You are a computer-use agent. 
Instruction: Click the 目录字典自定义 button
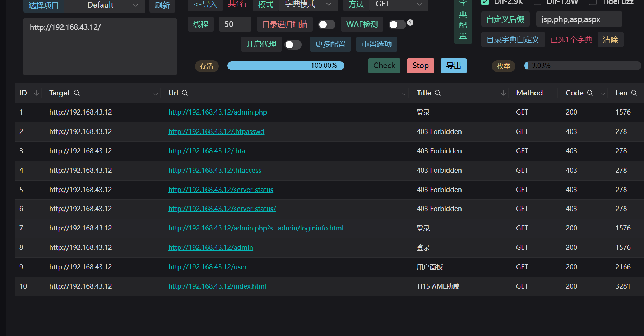(x=513, y=39)
